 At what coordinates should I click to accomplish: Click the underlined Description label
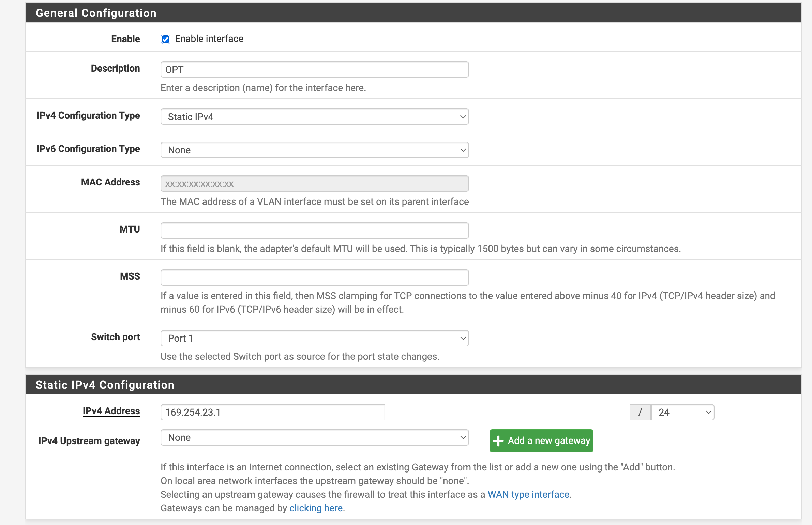click(x=115, y=68)
